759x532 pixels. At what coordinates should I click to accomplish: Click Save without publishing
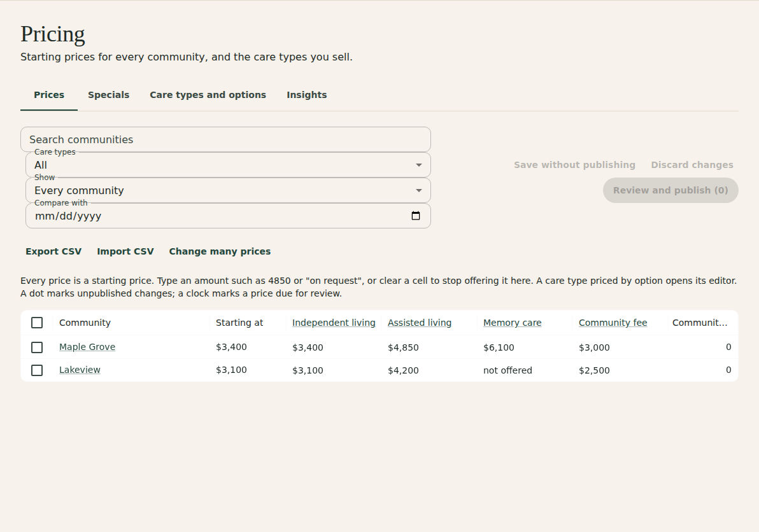(x=574, y=165)
